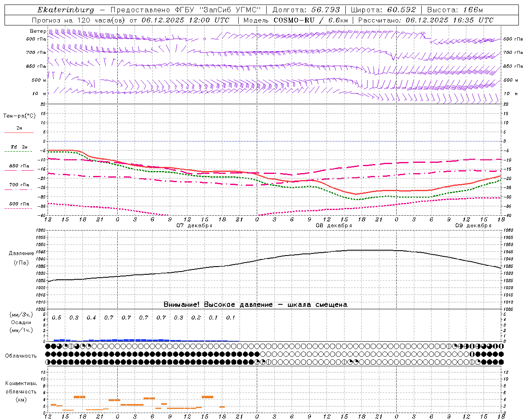
Task: Click the Ветер panel label
Action: [x=38, y=31]
